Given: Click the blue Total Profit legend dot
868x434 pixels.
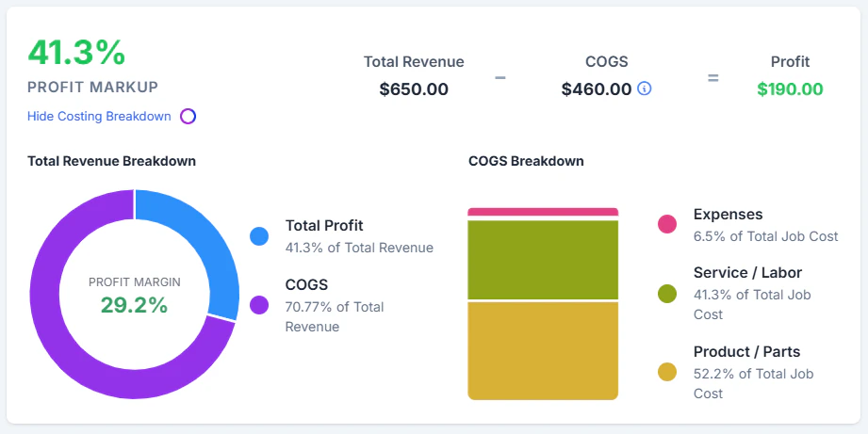Looking at the screenshot, I should coord(259,236).
